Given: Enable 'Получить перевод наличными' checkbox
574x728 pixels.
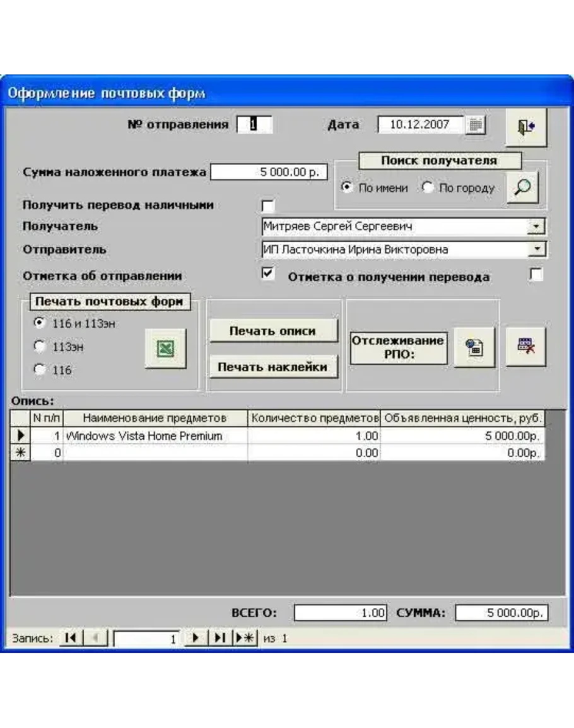Looking at the screenshot, I should click(x=268, y=206).
